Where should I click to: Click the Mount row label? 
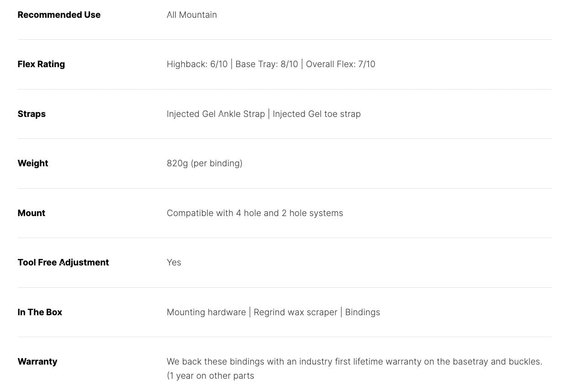(x=32, y=213)
